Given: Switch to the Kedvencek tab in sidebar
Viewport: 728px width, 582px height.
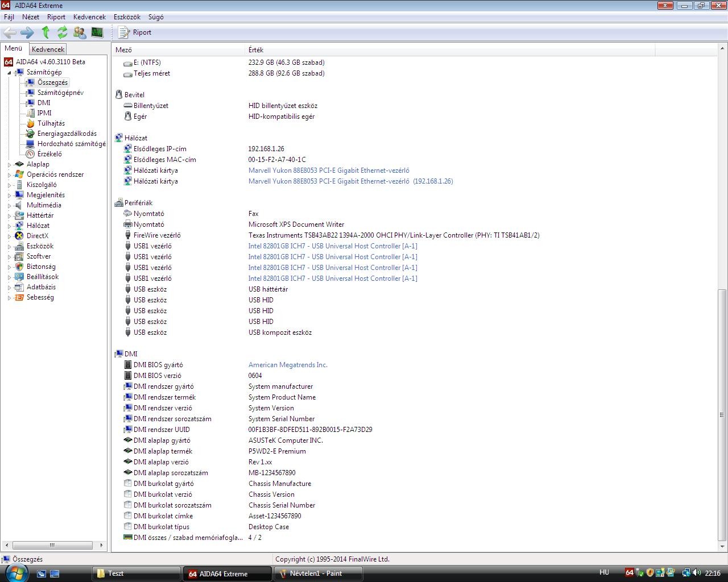Looking at the screenshot, I should 48,49.
